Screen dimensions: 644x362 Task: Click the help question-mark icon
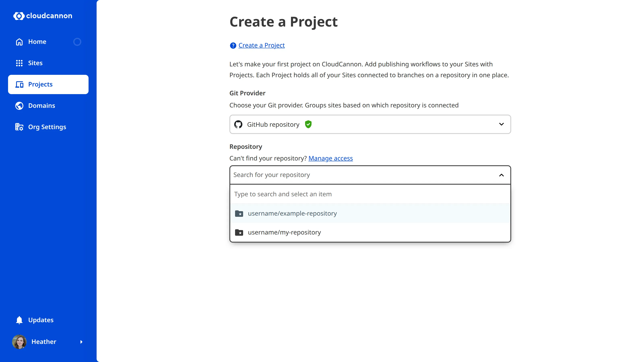point(233,45)
